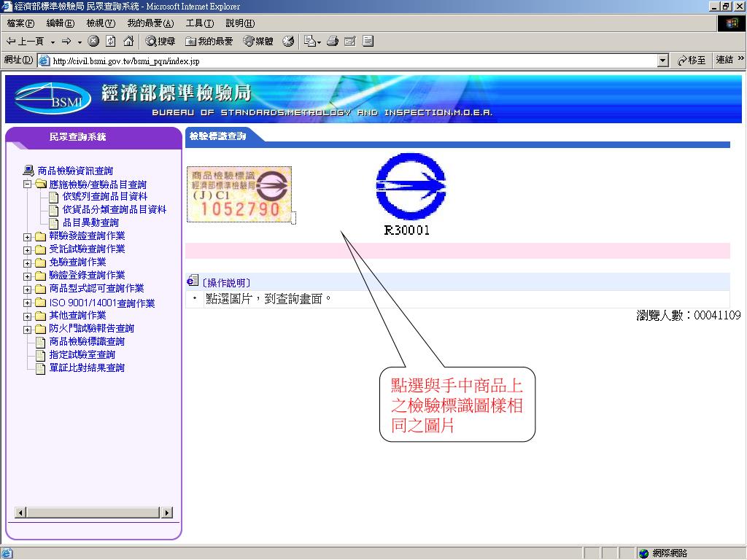Click the 檢驗標識查詢 tab header
This screenshot has width=747, height=560.
point(217,136)
